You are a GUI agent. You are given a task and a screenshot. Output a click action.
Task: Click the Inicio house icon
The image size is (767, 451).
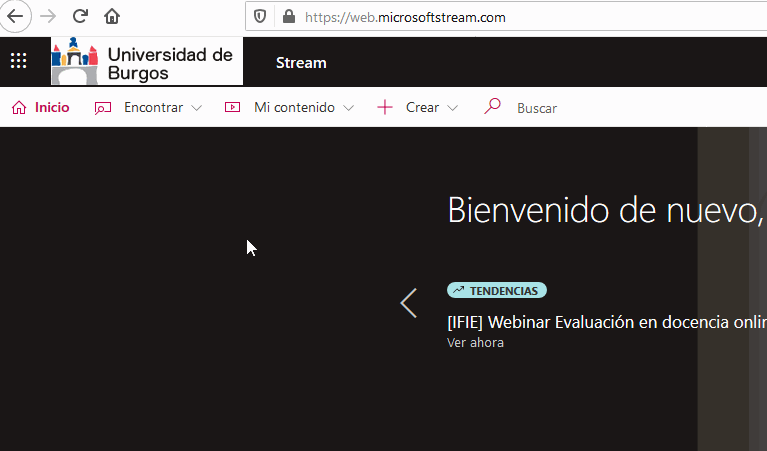point(19,108)
